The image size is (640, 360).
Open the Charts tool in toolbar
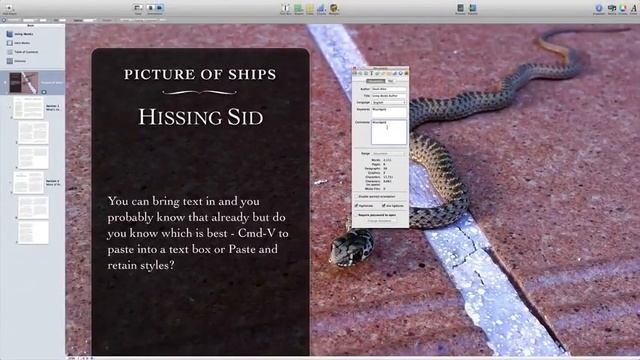tap(321, 8)
